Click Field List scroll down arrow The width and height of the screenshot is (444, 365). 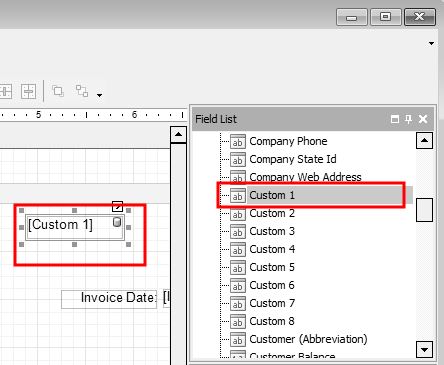pos(424,349)
